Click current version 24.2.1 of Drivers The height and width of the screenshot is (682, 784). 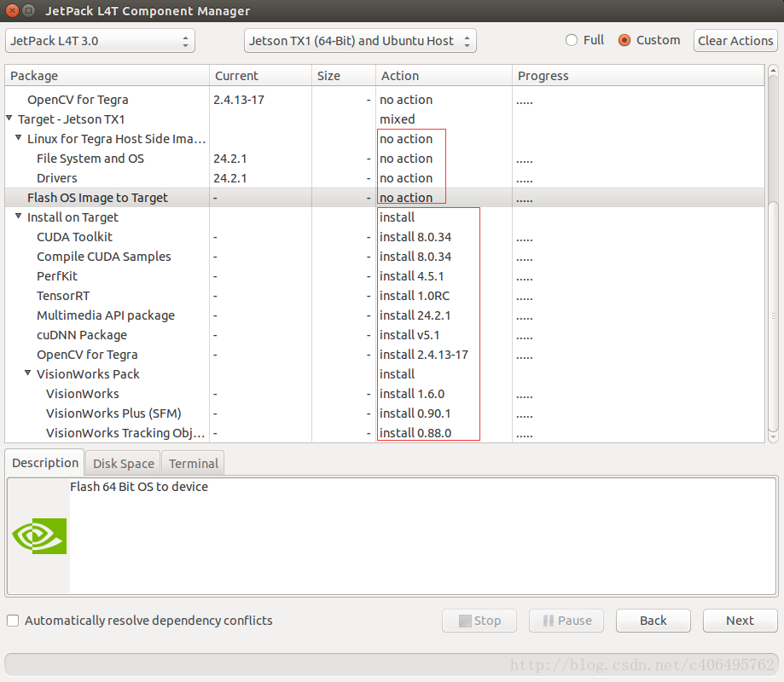click(230, 178)
